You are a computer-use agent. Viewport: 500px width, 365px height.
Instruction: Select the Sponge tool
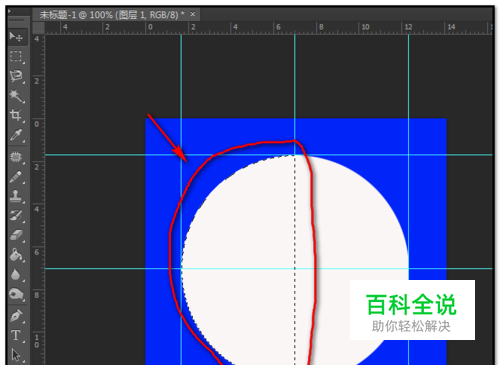pyautogui.click(x=16, y=294)
